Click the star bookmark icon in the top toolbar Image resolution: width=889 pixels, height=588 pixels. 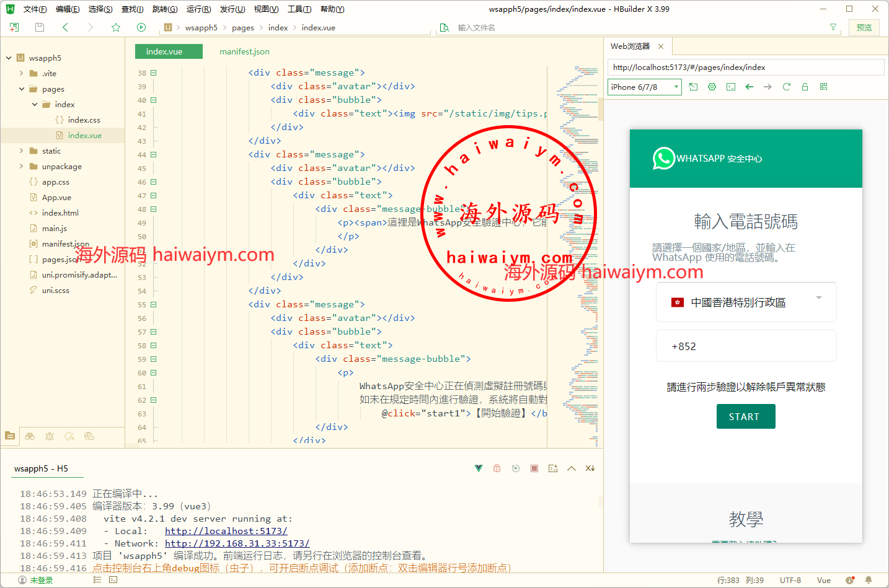tap(115, 27)
